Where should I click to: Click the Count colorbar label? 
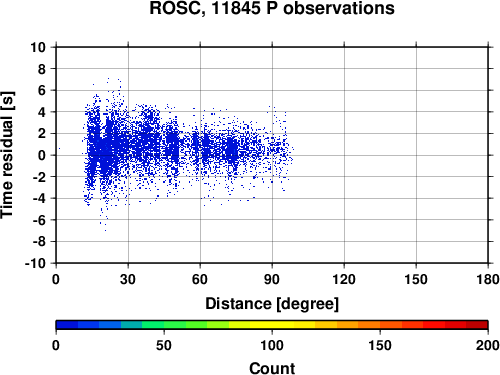pyautogui.click(x=272, y=368)
